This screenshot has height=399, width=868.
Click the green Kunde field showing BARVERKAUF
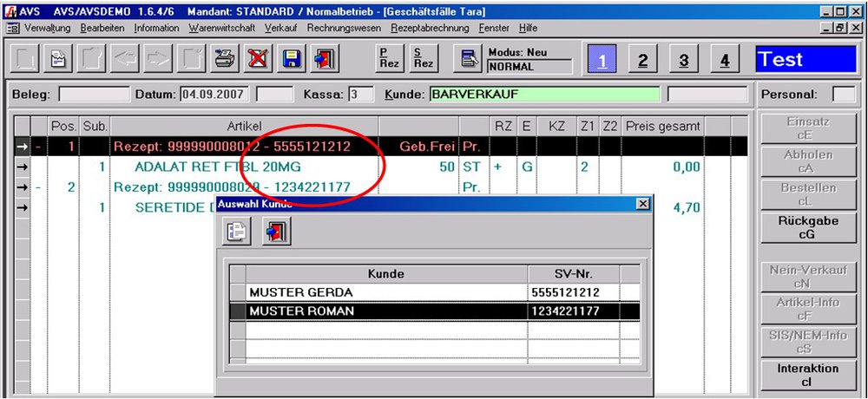coord(544,94)
